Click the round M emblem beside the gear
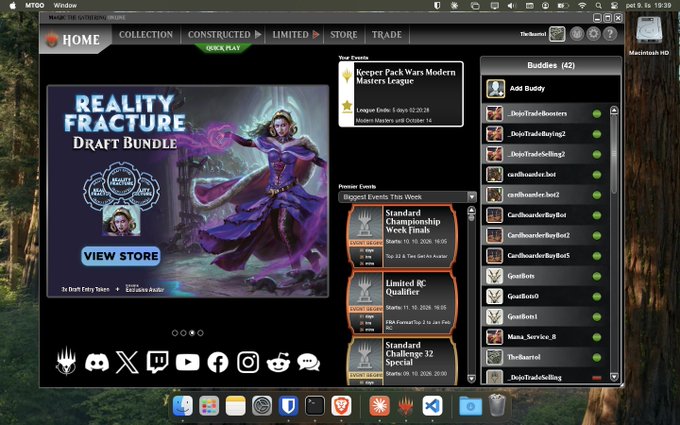 coord(577,34)
